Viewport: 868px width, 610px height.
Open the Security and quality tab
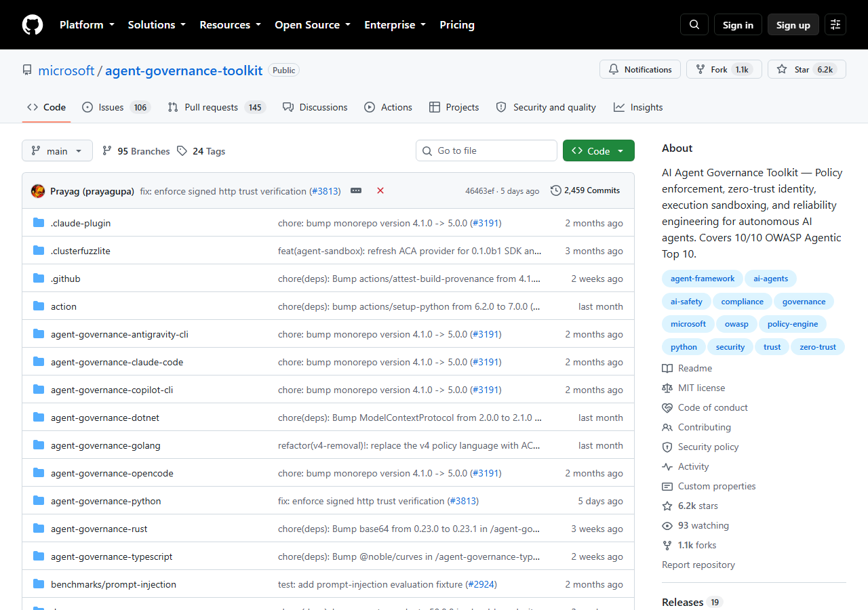546,107
